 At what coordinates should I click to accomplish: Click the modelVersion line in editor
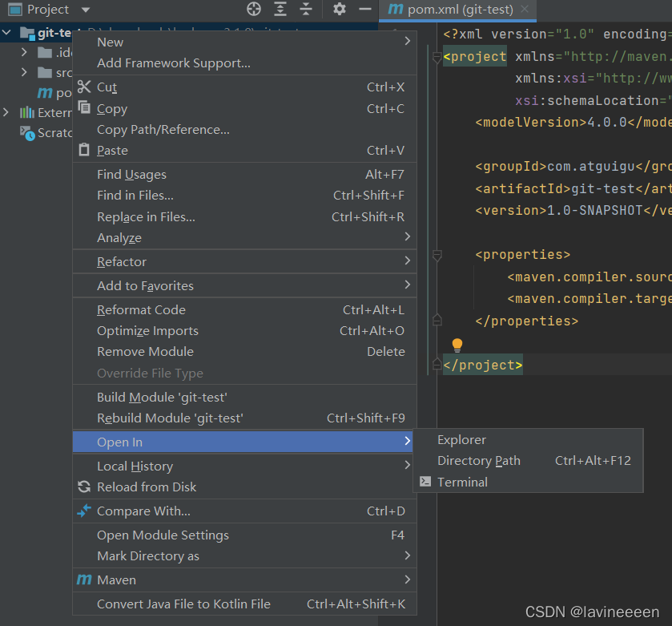pos(573,123)
